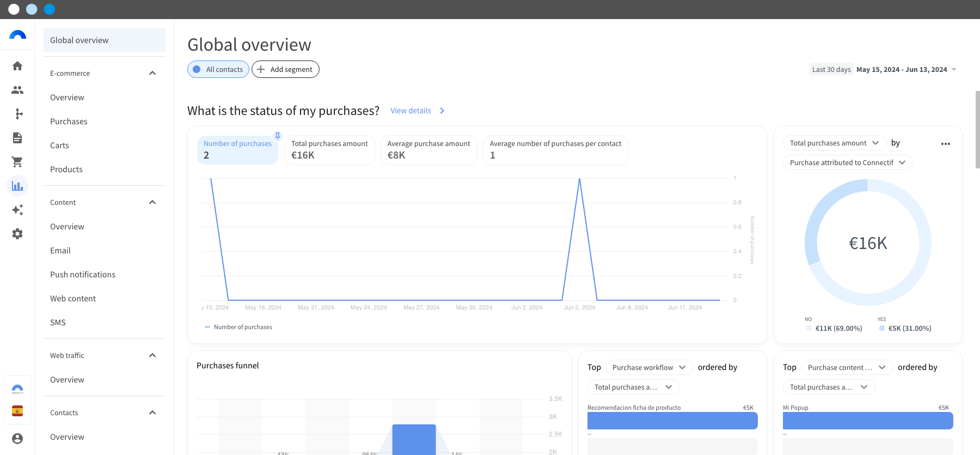The width and height of the screenshot is (980, 455).
Task: Click the pin icon on Number of purchases
Action: coord(278,136)
